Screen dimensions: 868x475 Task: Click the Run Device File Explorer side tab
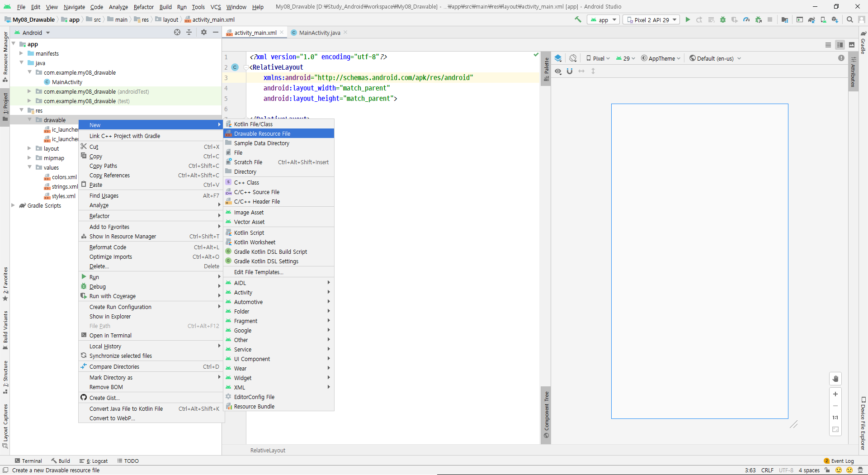pos(863,423)
